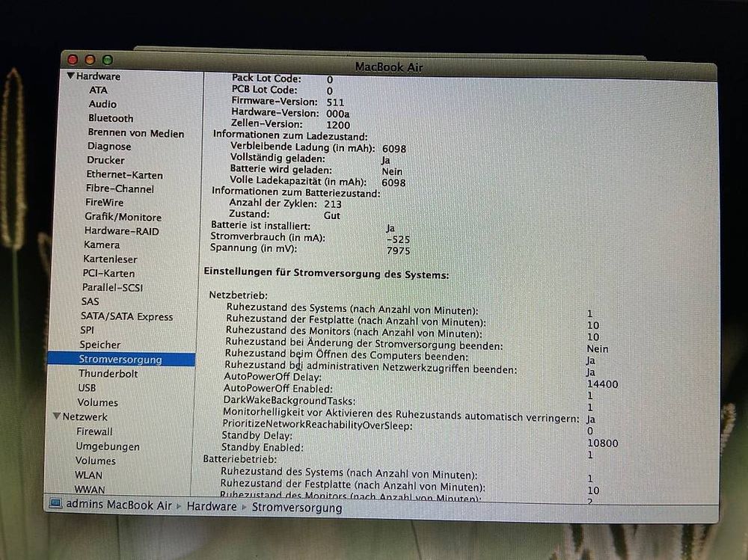Click Hardware header label in sidebar
This screenshot has height=560, width=748.
[x=98, y=76]
